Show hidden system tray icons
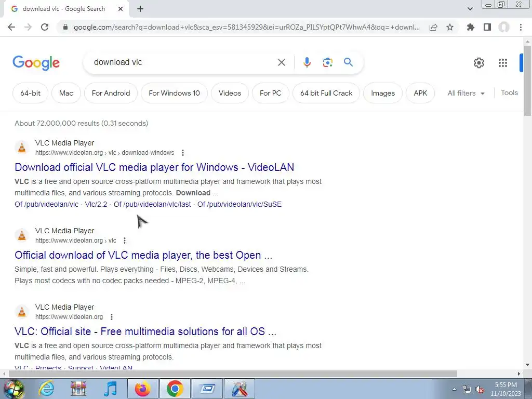 click(x=454, y=389)
